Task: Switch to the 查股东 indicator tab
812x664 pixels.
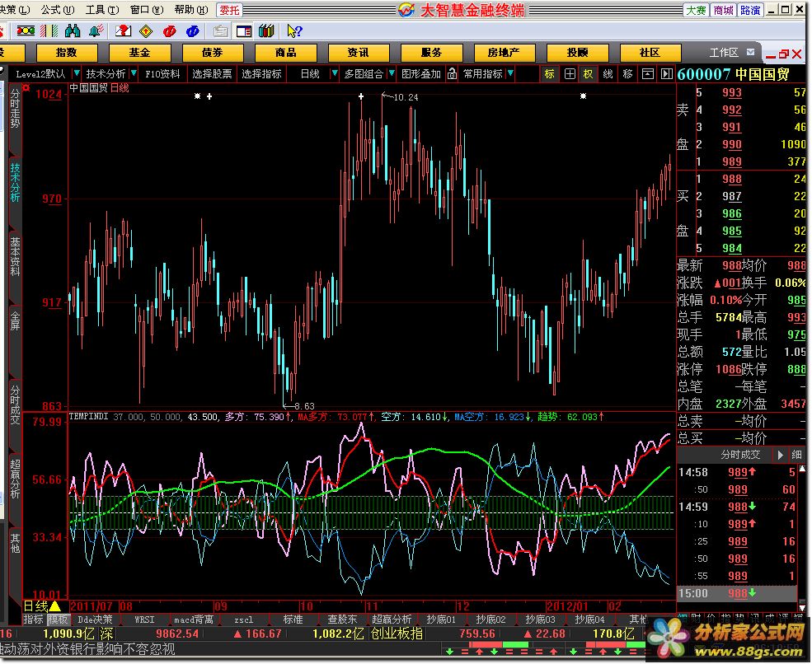Action: click(342, 620)
